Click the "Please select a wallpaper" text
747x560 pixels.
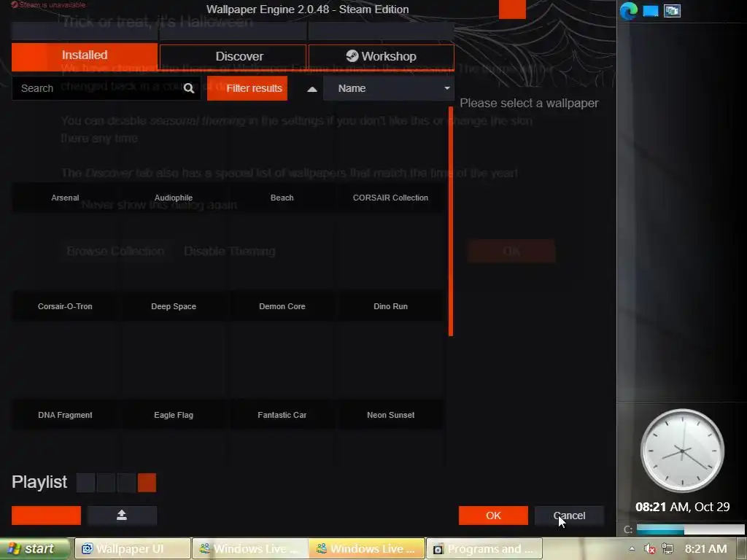529,104
